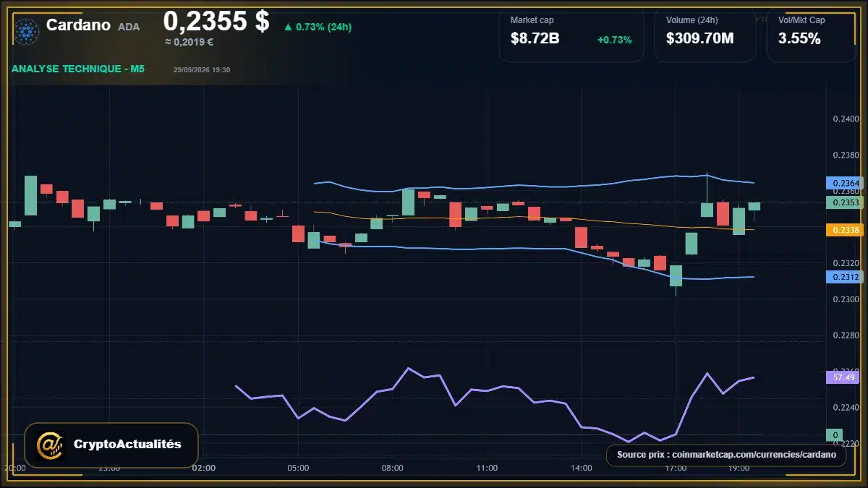The width and height of the screenshot is (868, 488).
Task: Click the 0.73% (24h) change indicator
Action: [318, 27]
